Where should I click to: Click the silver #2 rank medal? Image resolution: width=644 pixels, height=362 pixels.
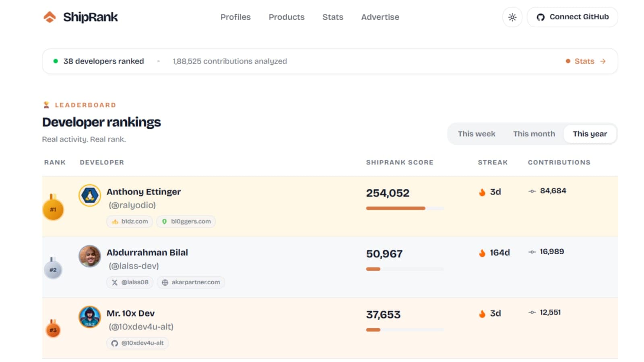point(53,269)
